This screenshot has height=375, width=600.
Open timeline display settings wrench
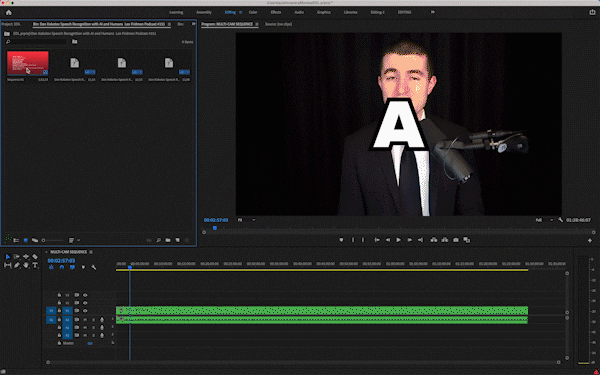pyautogui.click(x=94, y=267)
